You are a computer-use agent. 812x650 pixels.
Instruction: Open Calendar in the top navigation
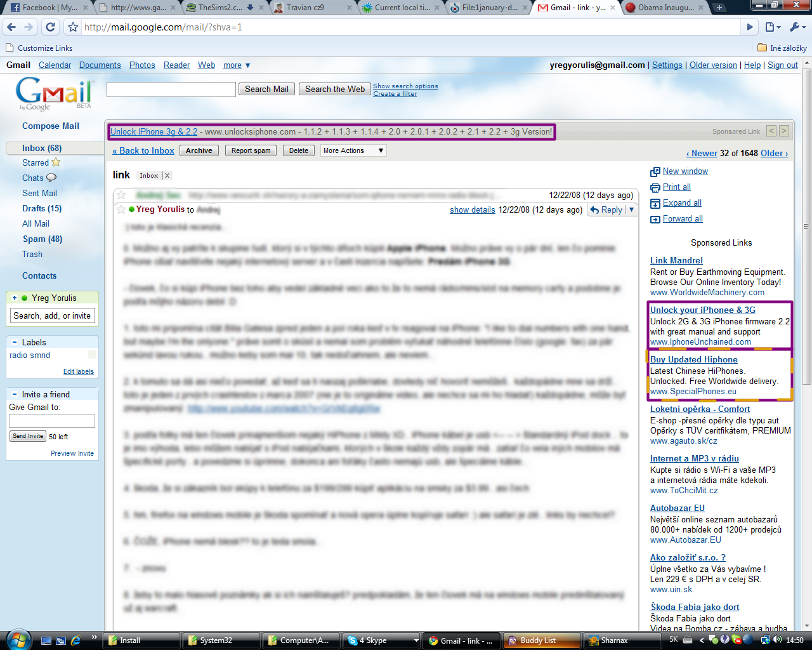55,65
